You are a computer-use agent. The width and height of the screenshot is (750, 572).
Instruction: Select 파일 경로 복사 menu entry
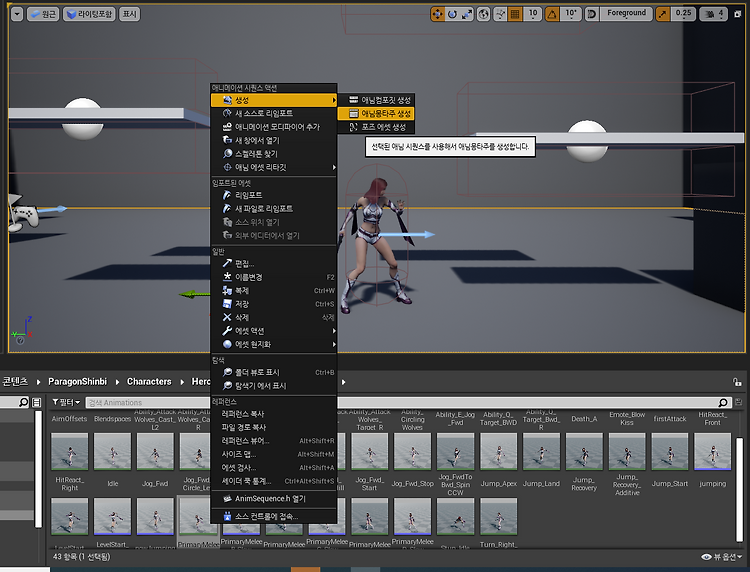[274, 427]
